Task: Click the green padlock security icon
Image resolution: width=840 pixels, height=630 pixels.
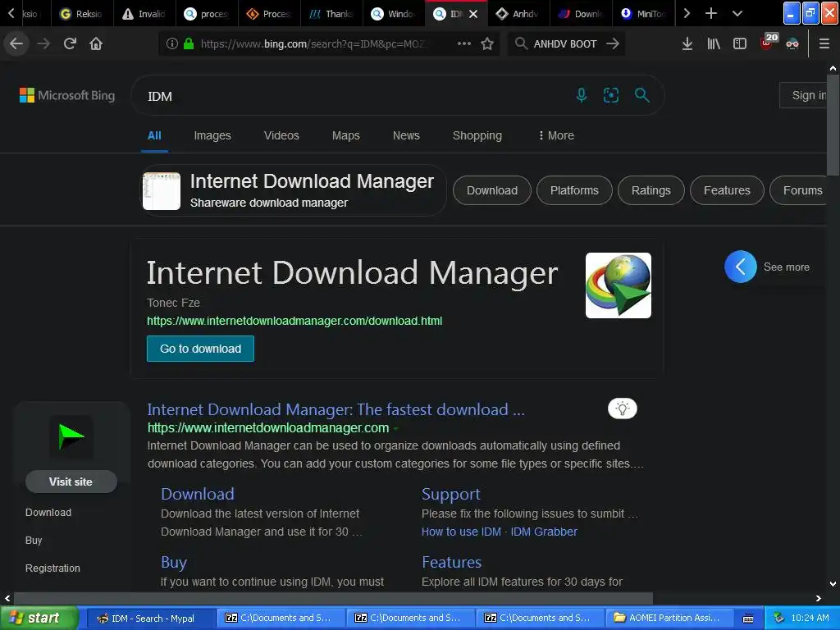Action: (189, 43)
